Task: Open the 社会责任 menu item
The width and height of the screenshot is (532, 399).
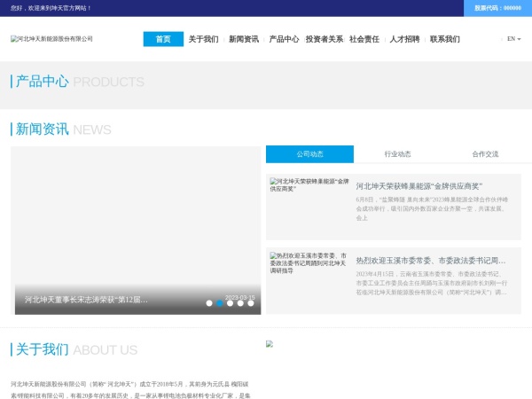Action: pos(364,39)
